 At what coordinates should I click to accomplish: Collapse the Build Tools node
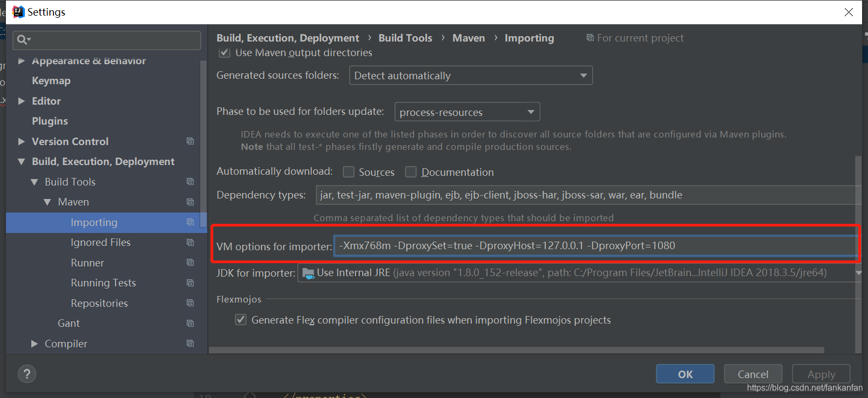click(35, 182)
